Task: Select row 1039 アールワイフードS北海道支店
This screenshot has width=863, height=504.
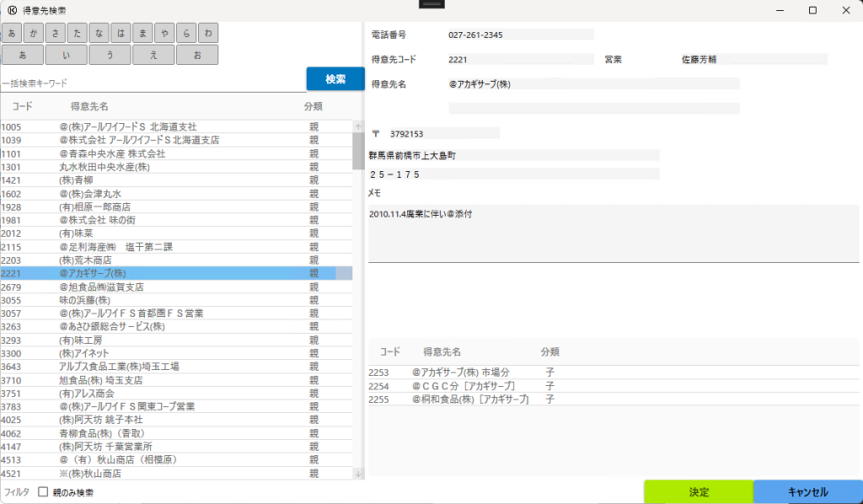Action: [176, 140]
